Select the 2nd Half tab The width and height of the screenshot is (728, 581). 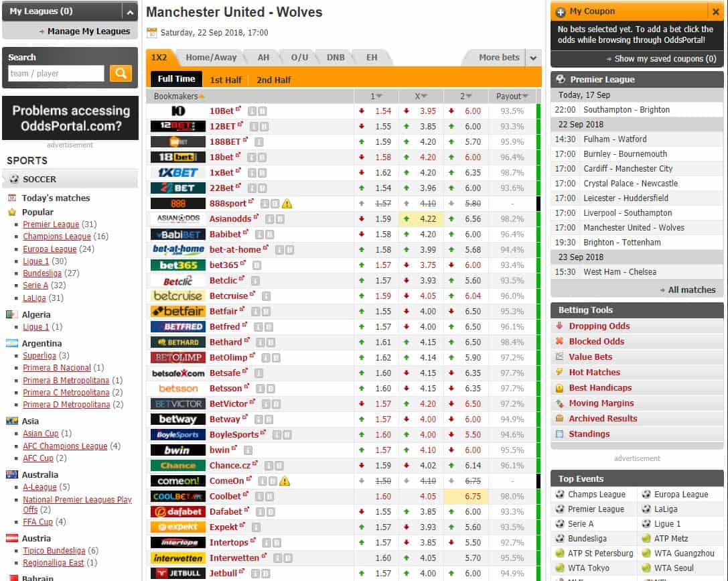[273, 80]
